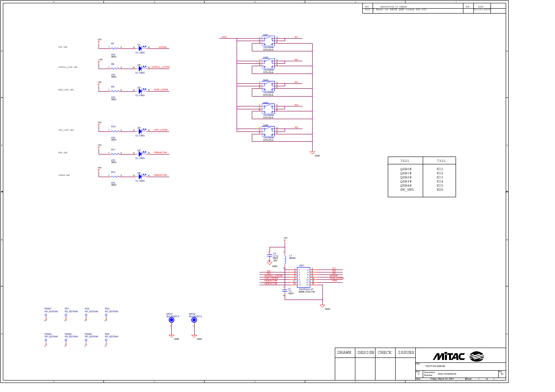Click the +5V power label above L1
The width and height of the screenshot is (555, 392).
[x=286, y=238]
